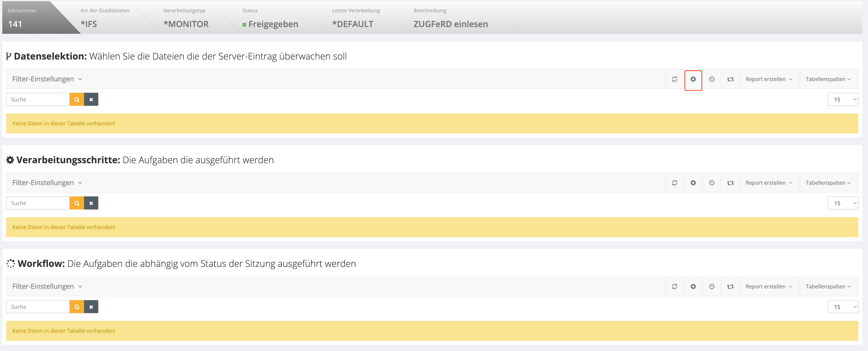Viewport: 868px width, 351px height.
Task: Click the retweet arrows icon in Datenselektion toolbar
Action: (730, 79)
